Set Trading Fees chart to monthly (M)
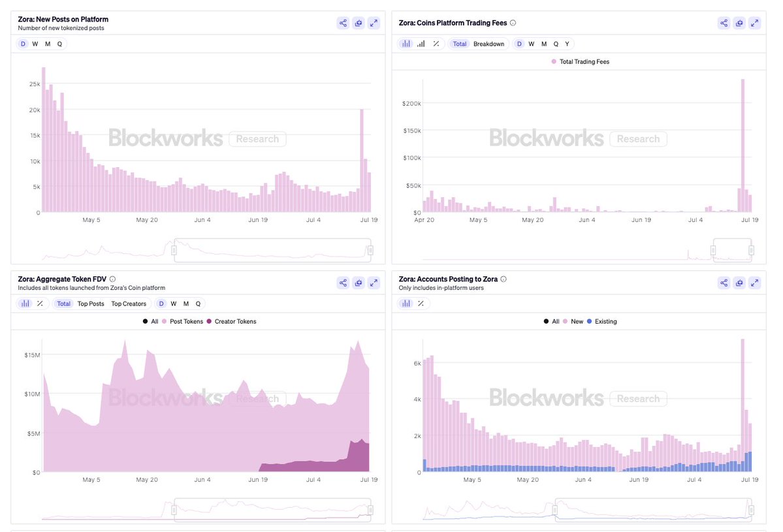 tap(544, 44)
